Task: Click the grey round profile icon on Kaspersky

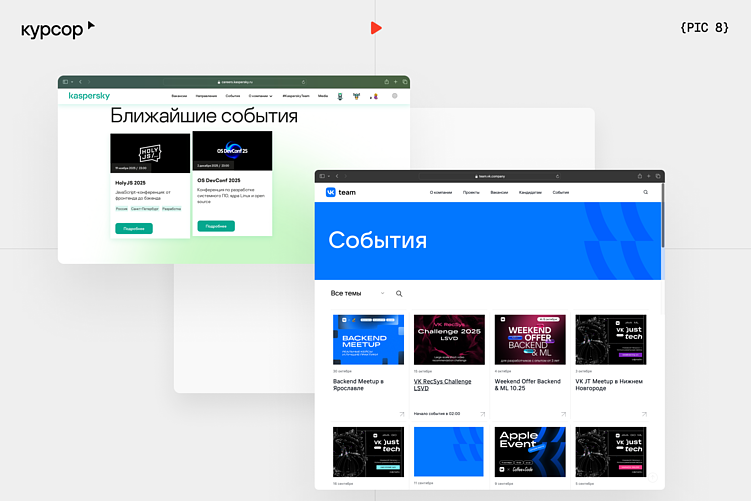Action: (x=395, y=96)
